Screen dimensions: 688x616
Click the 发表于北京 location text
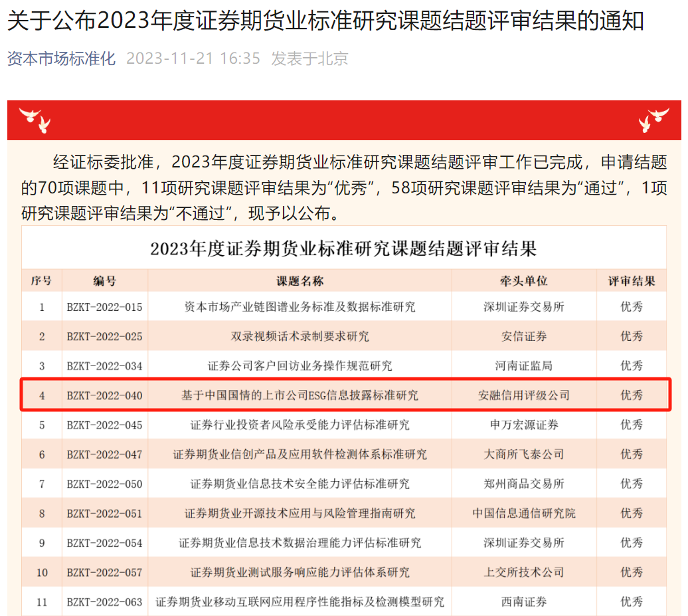[309, 58]
